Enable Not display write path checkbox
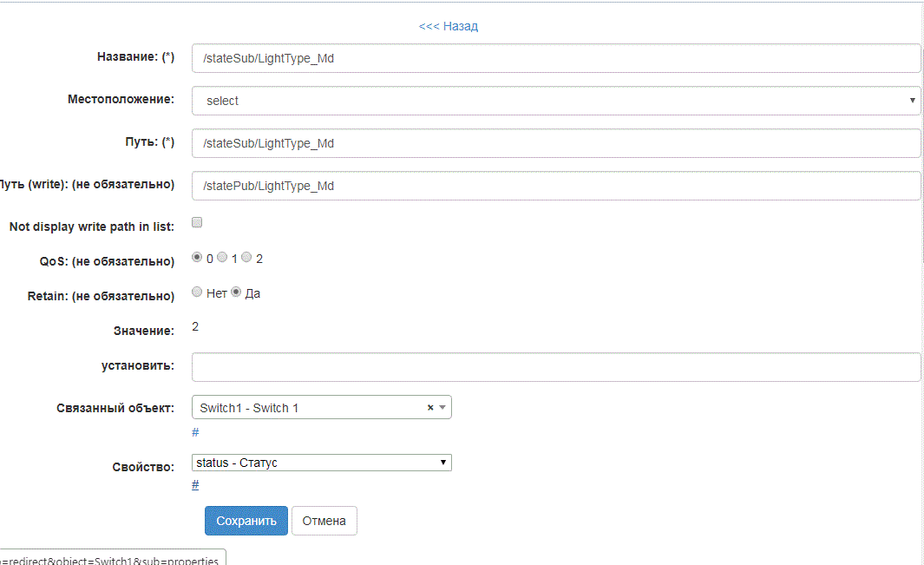The image size is (924, 565). coord(197,222)
